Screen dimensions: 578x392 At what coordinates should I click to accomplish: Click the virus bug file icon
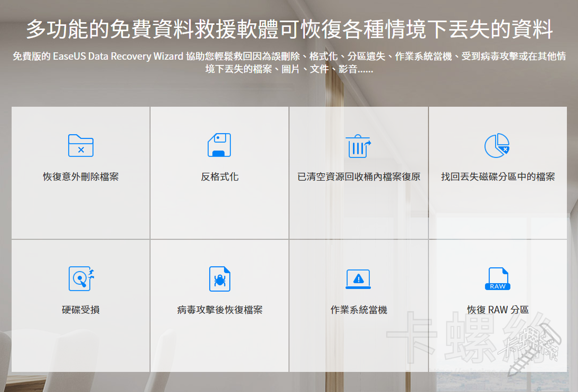(x=220, y=279)
